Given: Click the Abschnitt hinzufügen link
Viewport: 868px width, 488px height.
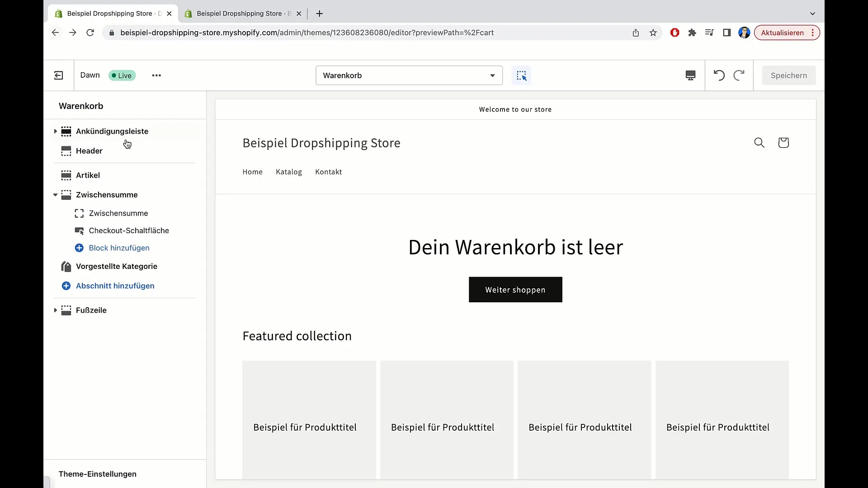Looking at the screenshot, I should point(115,286).
